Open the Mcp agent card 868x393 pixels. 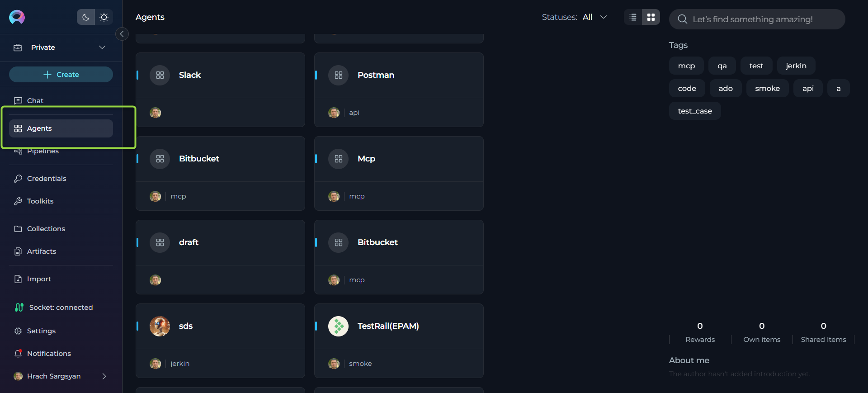399,173
